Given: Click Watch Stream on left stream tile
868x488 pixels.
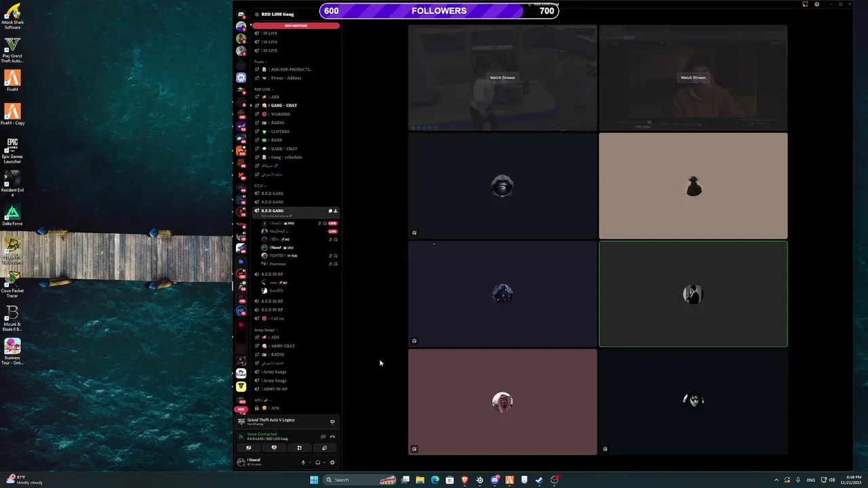Looking at the screenshot, I should click(x=502, y=77).
